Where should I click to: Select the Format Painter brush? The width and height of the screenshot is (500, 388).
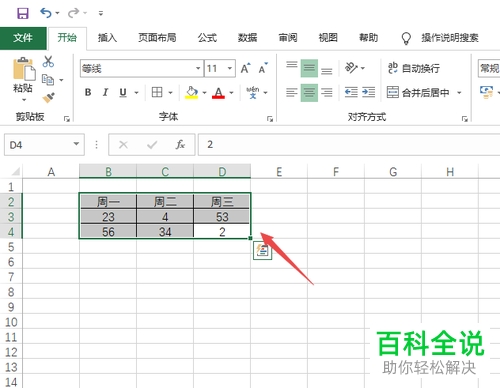48,98
